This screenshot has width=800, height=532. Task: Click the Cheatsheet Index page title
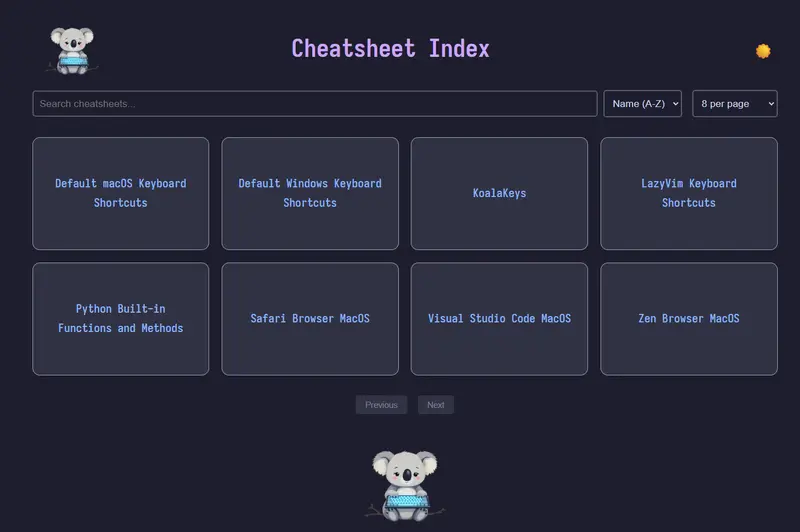click(x=390, y=48)
